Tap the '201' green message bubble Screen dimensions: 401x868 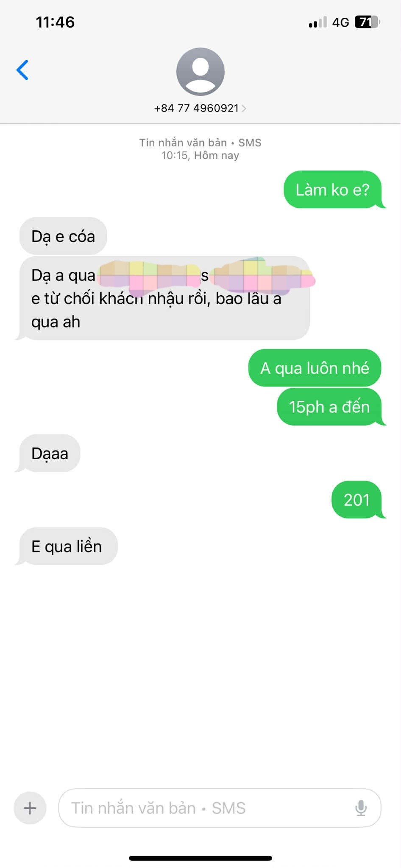[358, 500]
